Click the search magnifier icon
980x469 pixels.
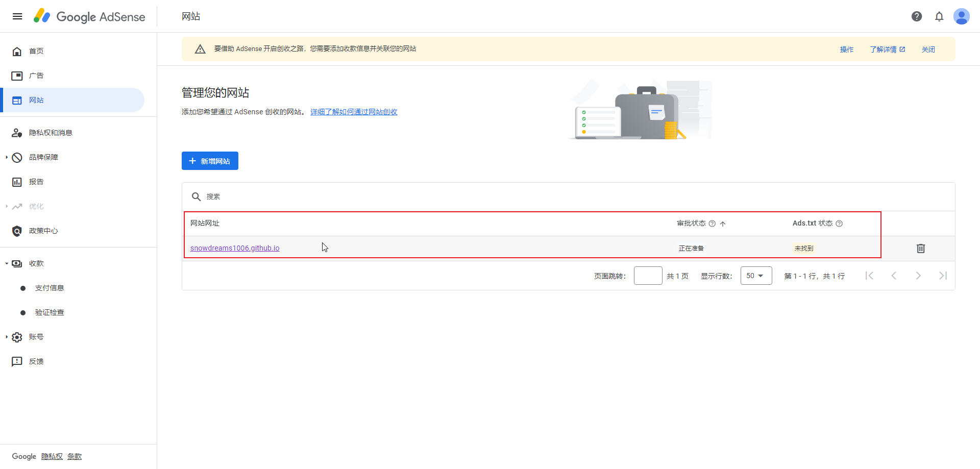pos(196,196)
